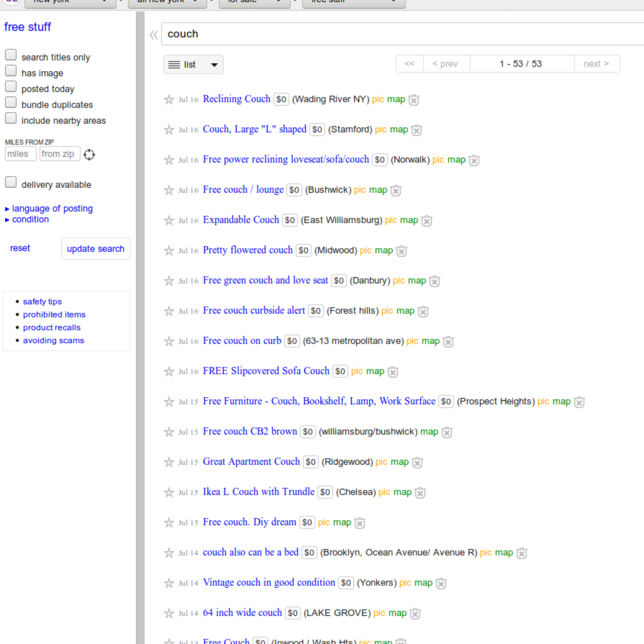This screenshot has width=644, height=644.
Task: Open the Free couch CB2 brown listing
Action: tap(250, 432)
